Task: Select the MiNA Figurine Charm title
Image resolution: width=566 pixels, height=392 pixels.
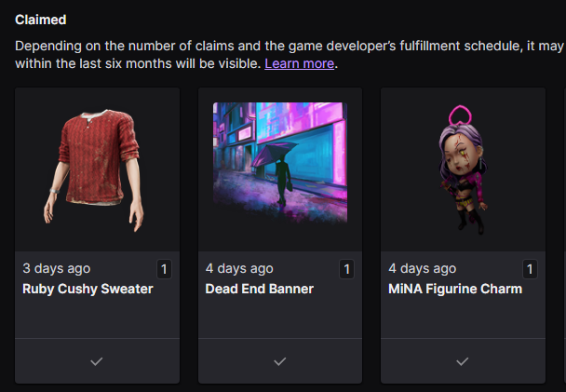Action: click(454, 289)
